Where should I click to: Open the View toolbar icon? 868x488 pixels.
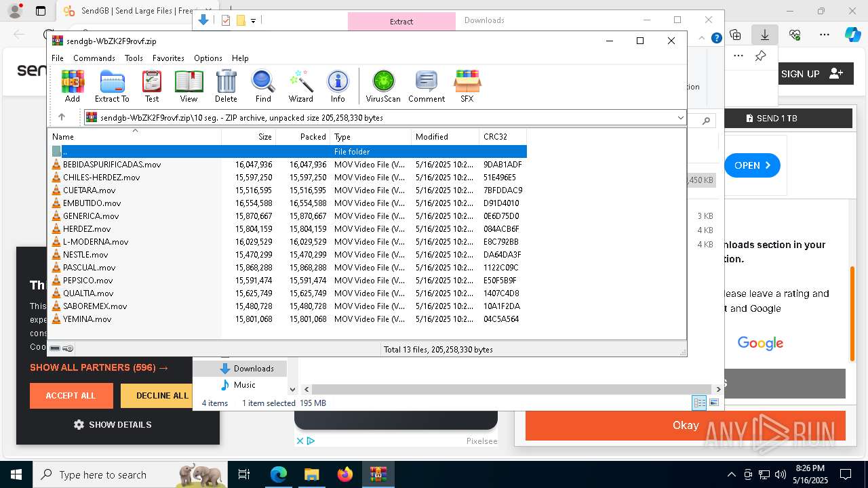[189, 86]
